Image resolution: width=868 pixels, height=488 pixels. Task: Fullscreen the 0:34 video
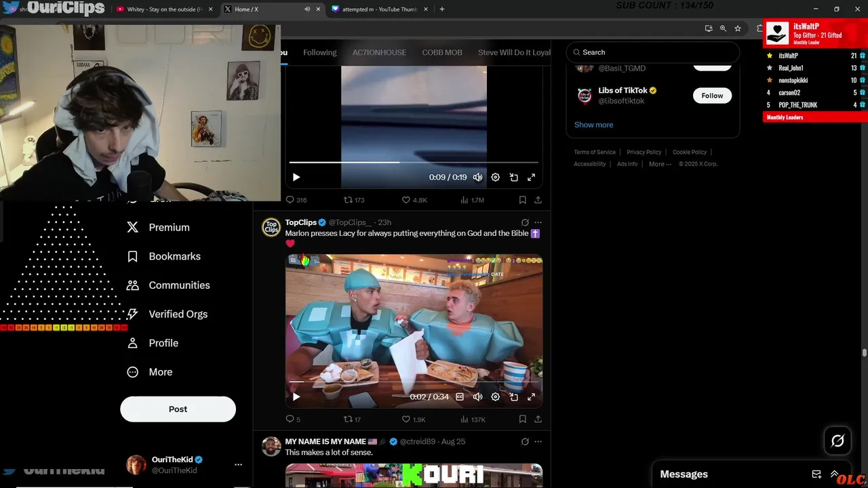[x=531, y=396]
